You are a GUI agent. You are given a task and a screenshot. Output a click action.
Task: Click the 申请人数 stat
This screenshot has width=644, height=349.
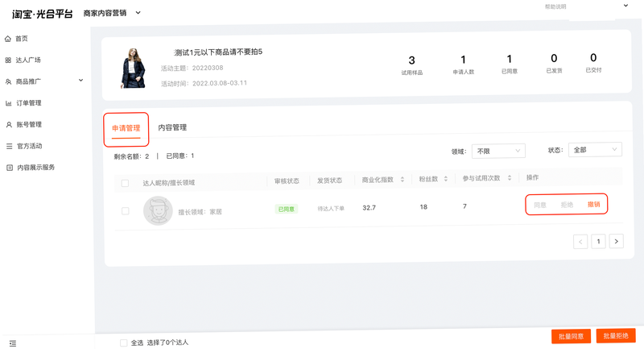464,64
